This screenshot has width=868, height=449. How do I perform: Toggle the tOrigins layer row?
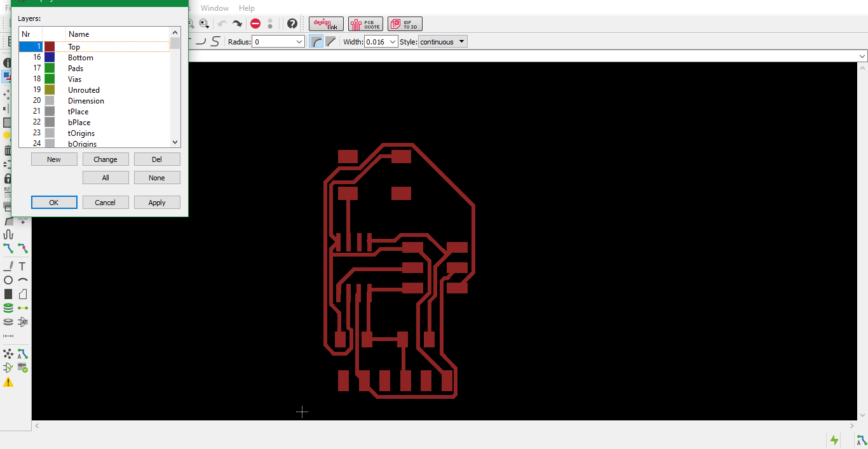point(94,133)
